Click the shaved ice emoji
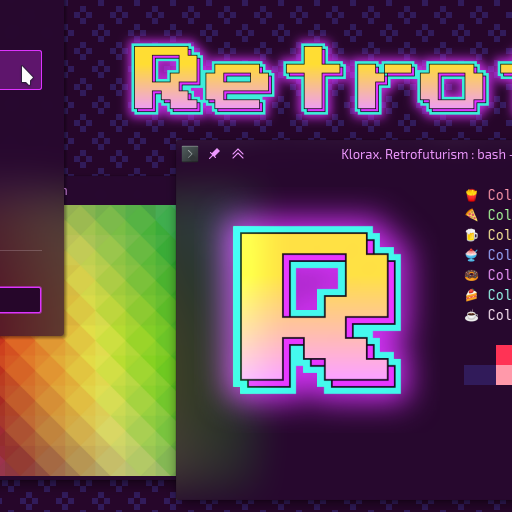 pos(471,255)
